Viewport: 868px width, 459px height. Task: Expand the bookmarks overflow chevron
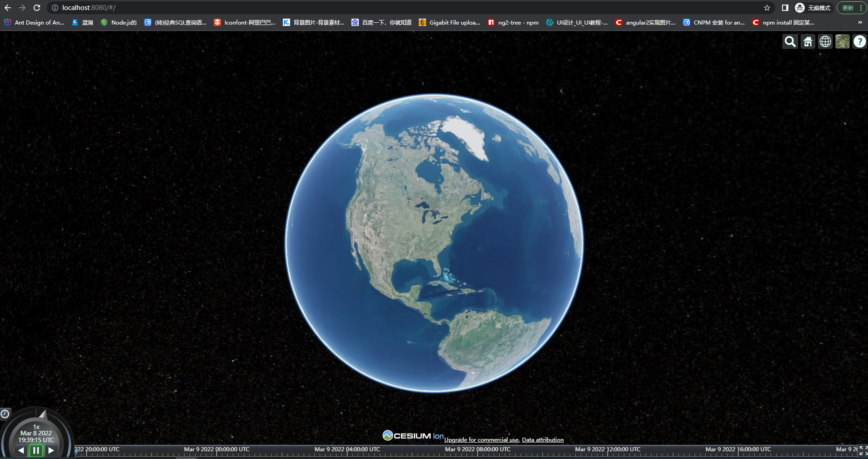(860, 22)
